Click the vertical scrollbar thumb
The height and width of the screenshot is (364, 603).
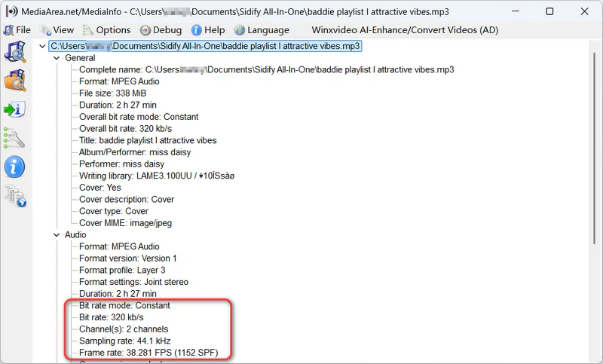pyautogui.click(x=595, y=148)
